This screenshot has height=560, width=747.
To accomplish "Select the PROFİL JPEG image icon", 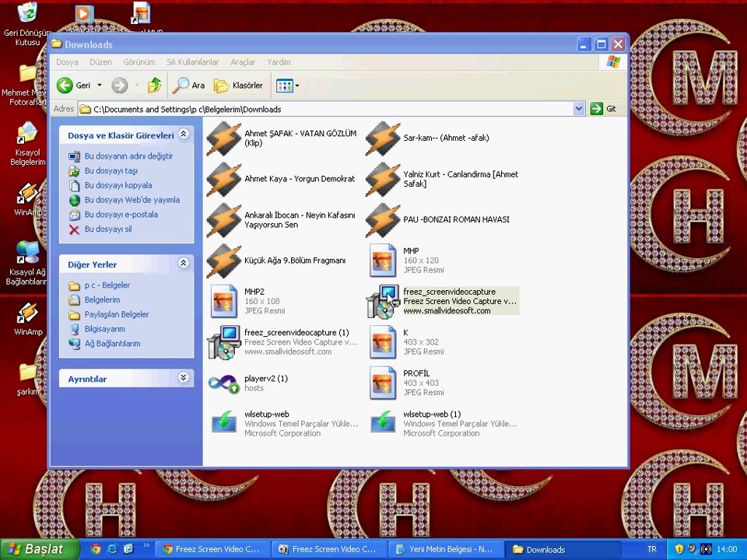I will click(x=383, y=383).
